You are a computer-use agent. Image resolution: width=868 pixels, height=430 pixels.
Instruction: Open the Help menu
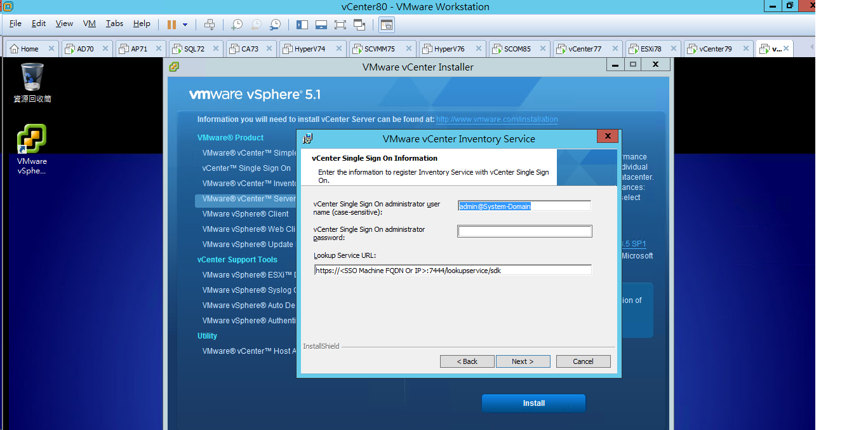coord(142,24)
